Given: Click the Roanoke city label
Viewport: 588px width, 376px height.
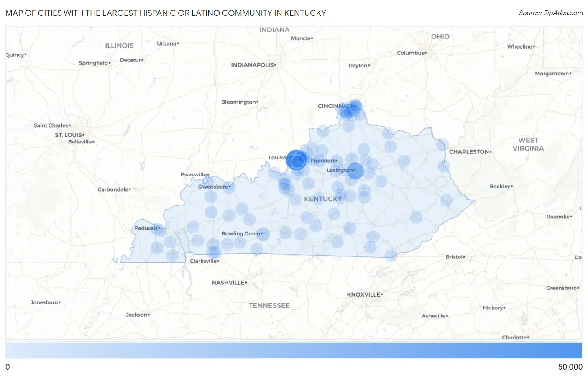Looking at the screenshot, I should (558, 217).
